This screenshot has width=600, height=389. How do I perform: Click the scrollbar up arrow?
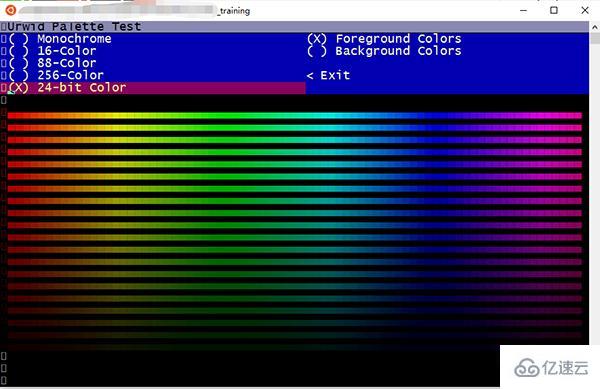point(595,27)
